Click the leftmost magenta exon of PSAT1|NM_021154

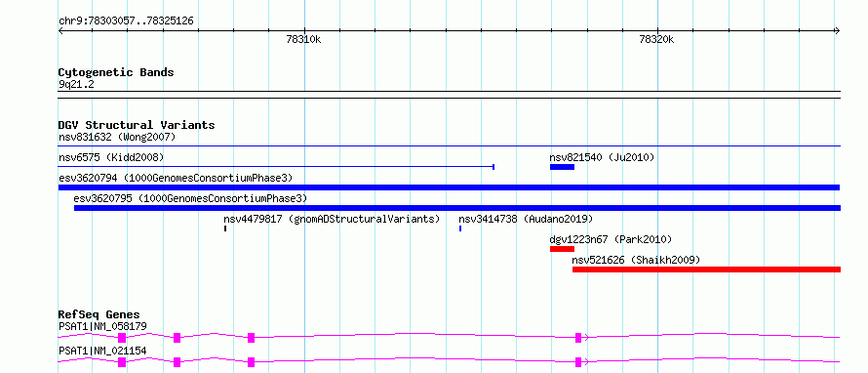[122, 362]
